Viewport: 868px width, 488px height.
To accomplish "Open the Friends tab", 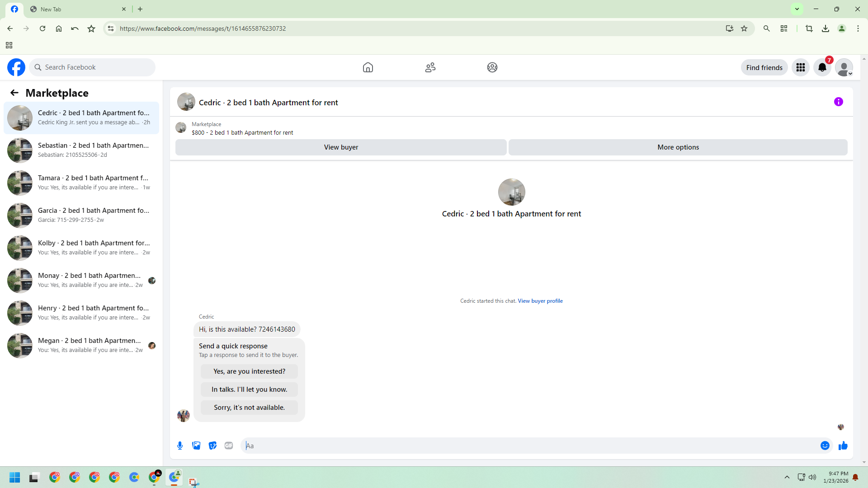I will point(430,67).
